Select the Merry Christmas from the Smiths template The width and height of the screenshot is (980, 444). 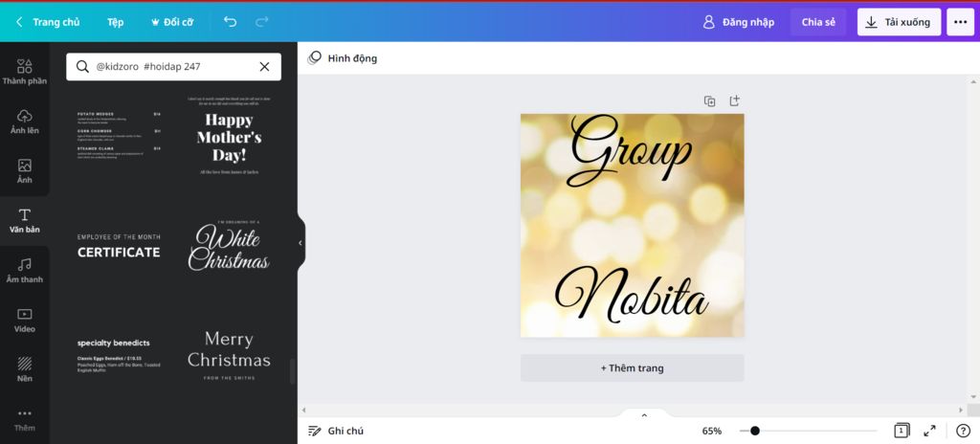click(x=229, y=355)
